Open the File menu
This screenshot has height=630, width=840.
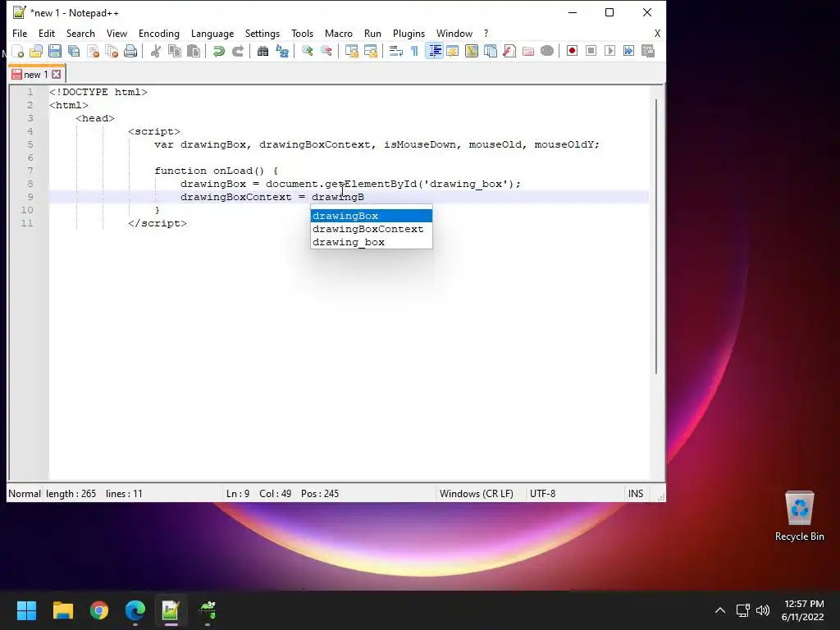[x=20, y=33]
